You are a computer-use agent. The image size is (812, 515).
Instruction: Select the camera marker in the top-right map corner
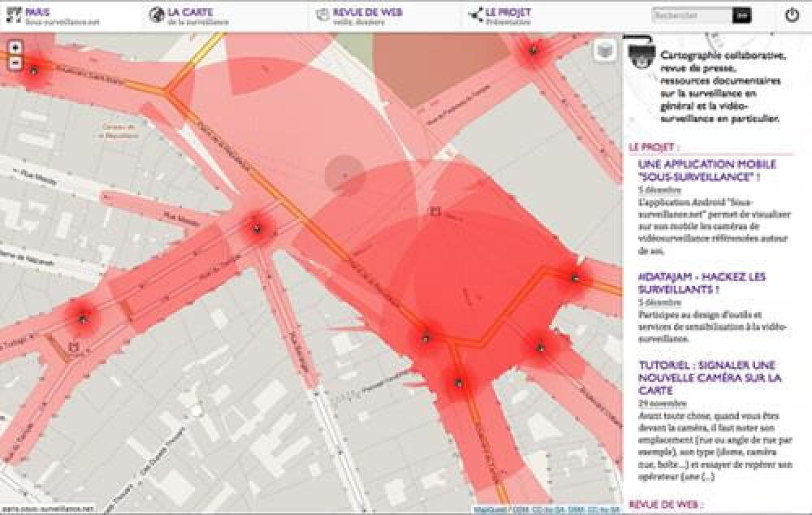pyautogui.click(x=533, y=50)
